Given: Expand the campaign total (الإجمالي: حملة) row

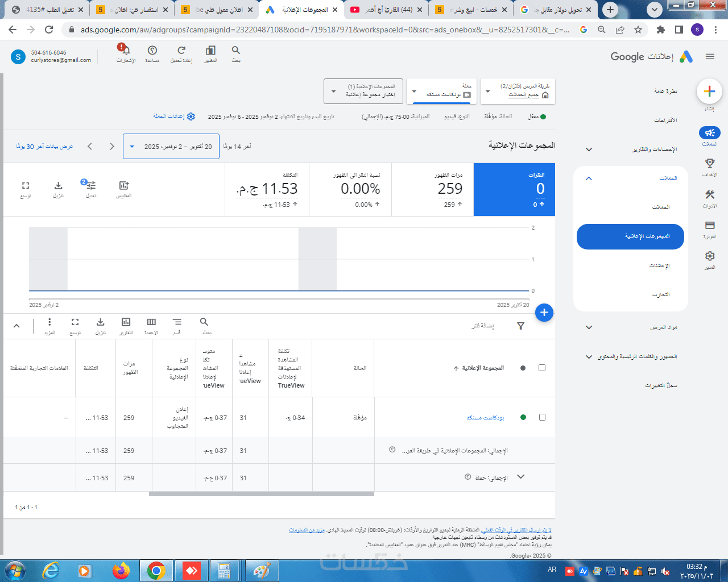Looking at the screenshot, I should coord(520,477).
